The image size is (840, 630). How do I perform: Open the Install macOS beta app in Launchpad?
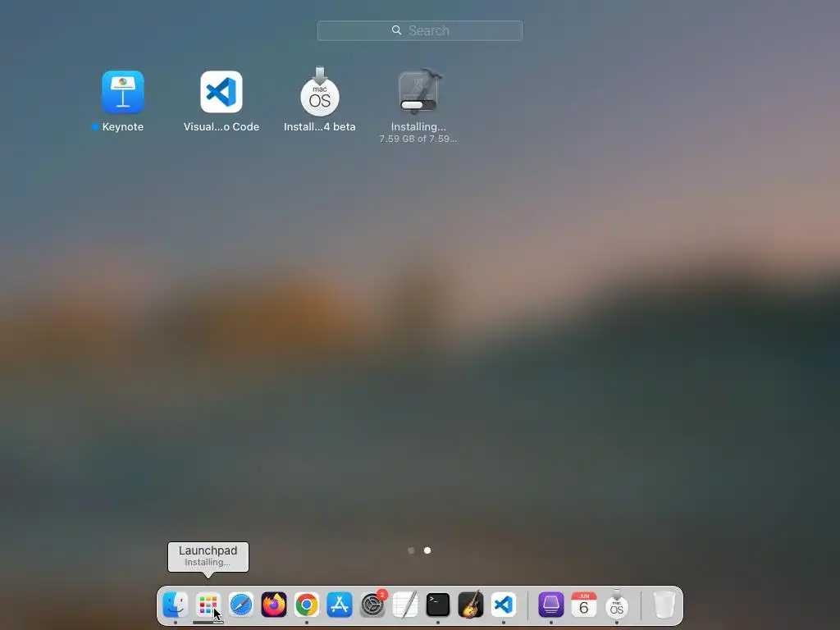(320, 92)
